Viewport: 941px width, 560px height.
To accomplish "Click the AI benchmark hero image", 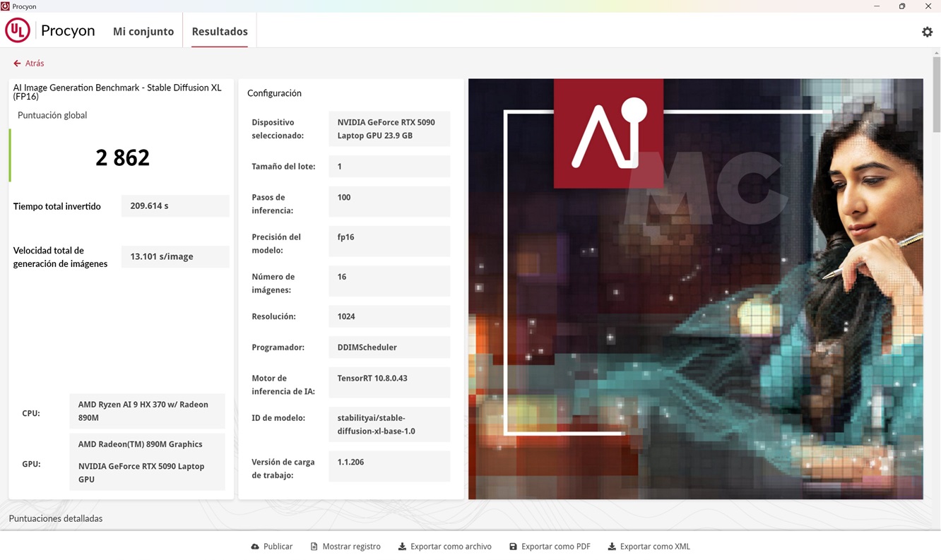I will pyautogui.click(x=695, y=289).
